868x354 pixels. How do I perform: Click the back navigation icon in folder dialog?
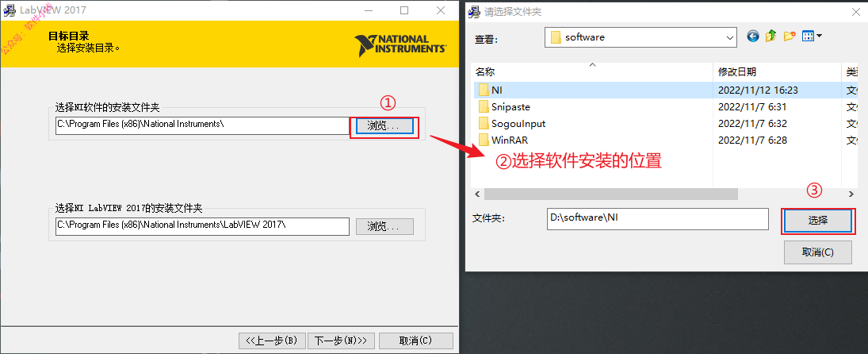[753, 37]
